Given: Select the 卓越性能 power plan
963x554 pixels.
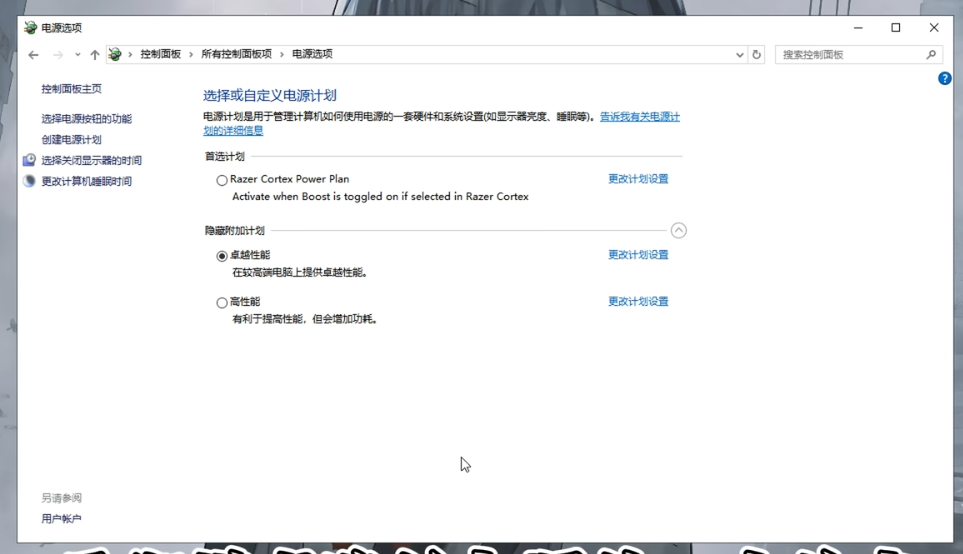Looking at the screenshot, I should (222, 256).
